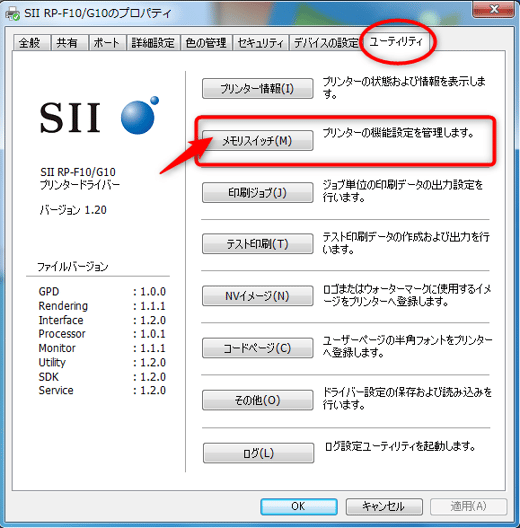Open the デバイスの設定 tab
Image resolution: width=520 pixels, height=528 pixels.
(x=326, y=43)
